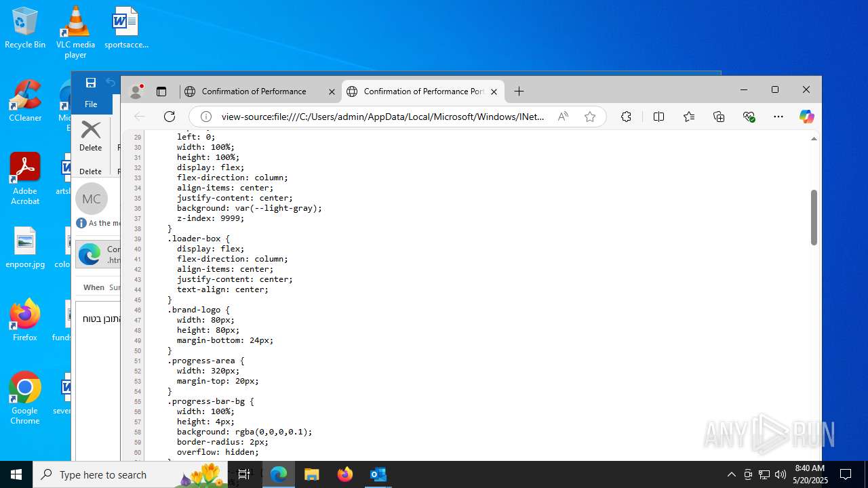Open the tab actions menu icon
The height and width of the screenshot is (488, 868).
coord(161,91)
